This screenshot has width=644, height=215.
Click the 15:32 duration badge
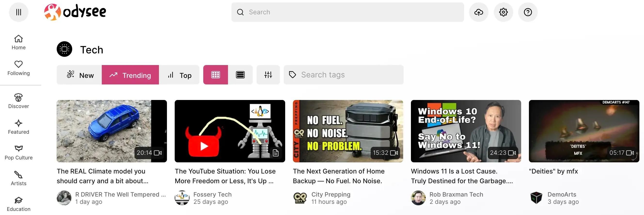(x=385, y=153)
